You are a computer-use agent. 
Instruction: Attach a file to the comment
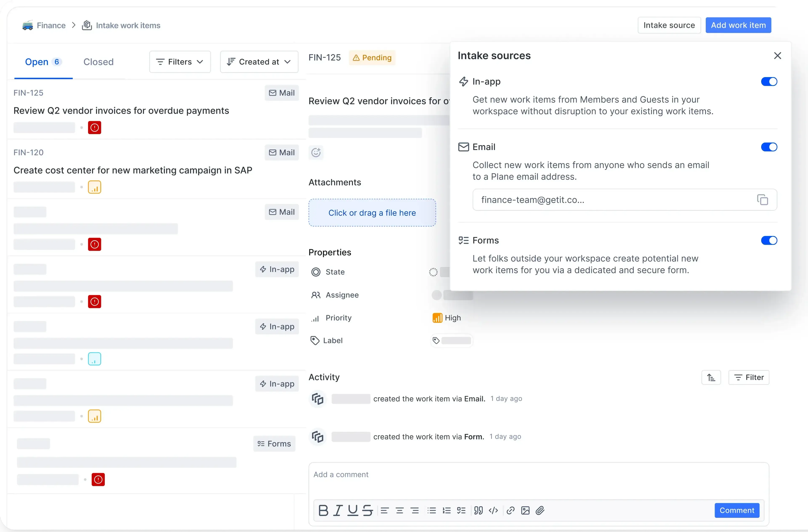(540, 510)
